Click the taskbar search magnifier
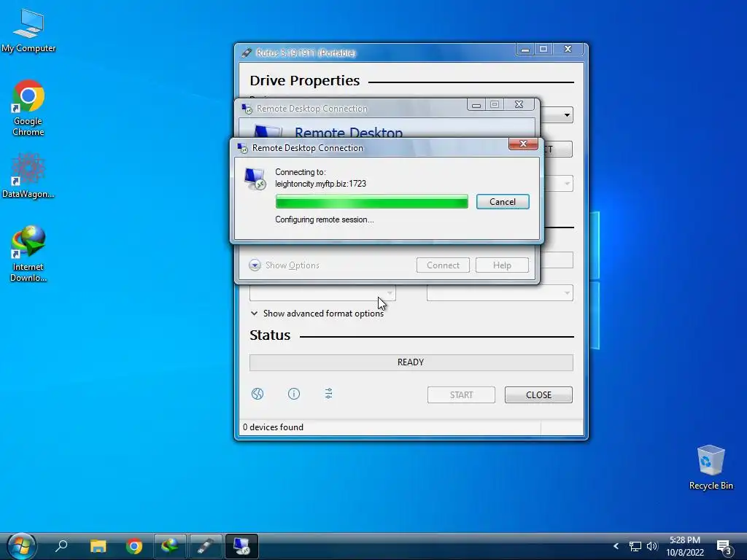 pyautogui.click(x=61, y=546)
